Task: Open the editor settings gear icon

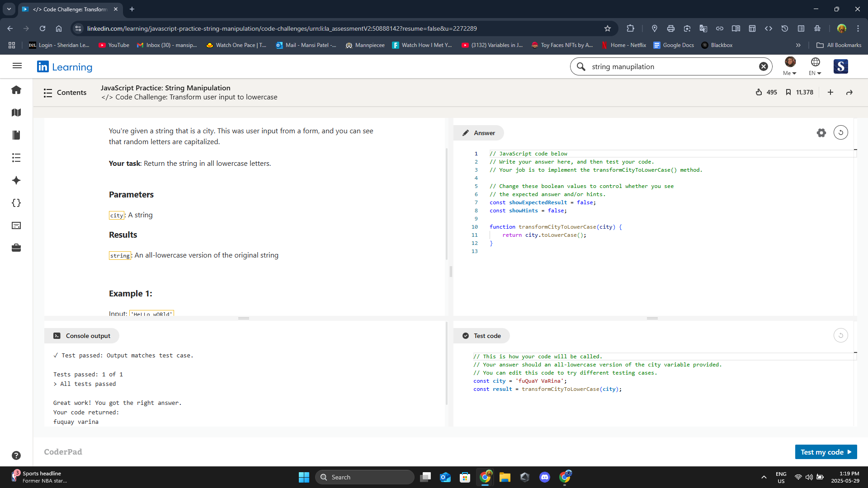Action: [821, 133]
